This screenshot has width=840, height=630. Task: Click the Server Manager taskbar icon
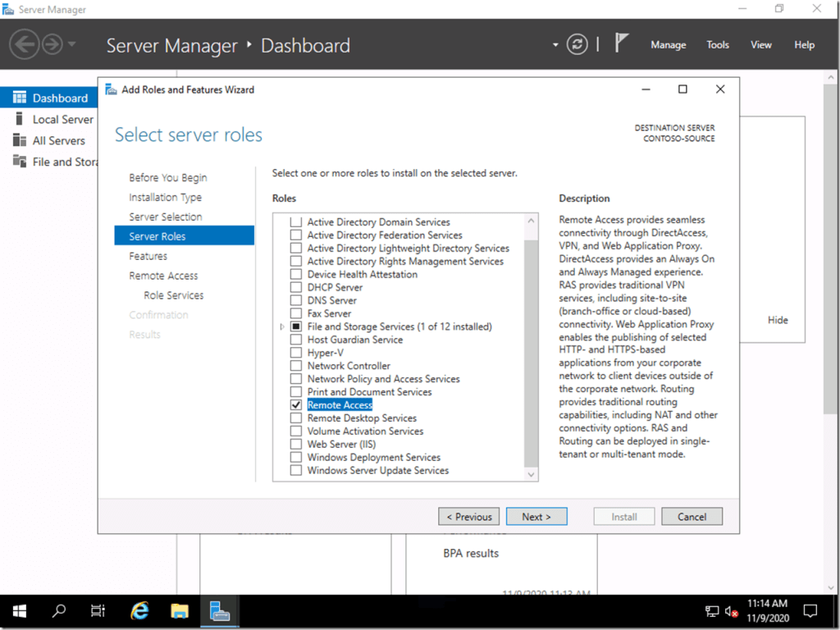(x=219, y=611)
